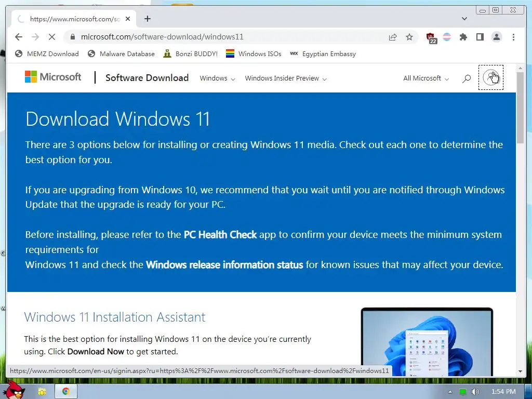Click the site search magnifier
The image size is (532, 399).
pyautogui.click(x=467, y=79)
